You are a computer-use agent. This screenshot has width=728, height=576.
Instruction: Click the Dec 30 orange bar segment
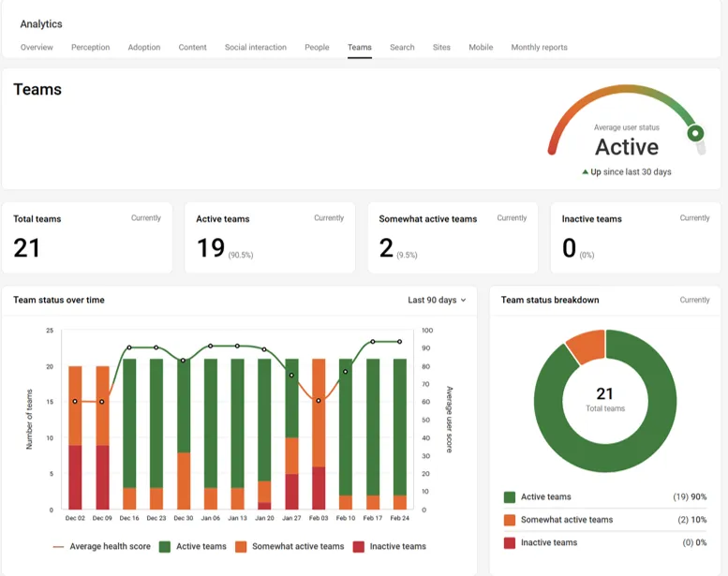click(x=184, y=480)
